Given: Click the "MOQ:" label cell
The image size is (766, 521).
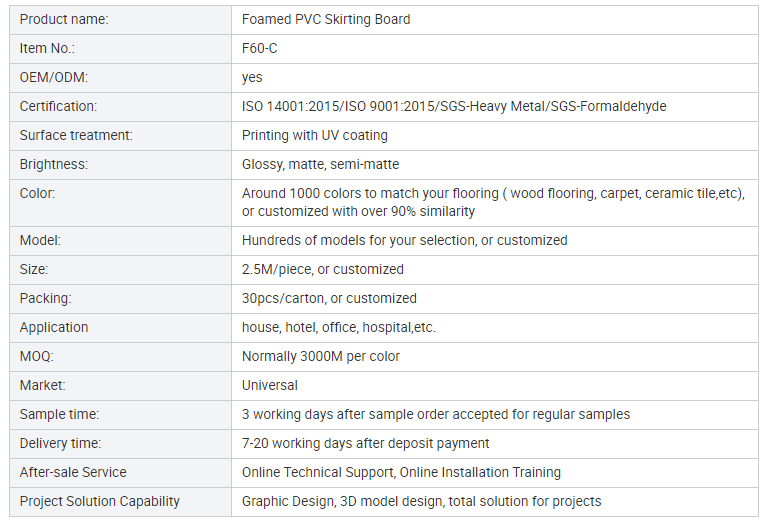Looking at the screenshot, I should pos(36,356).
